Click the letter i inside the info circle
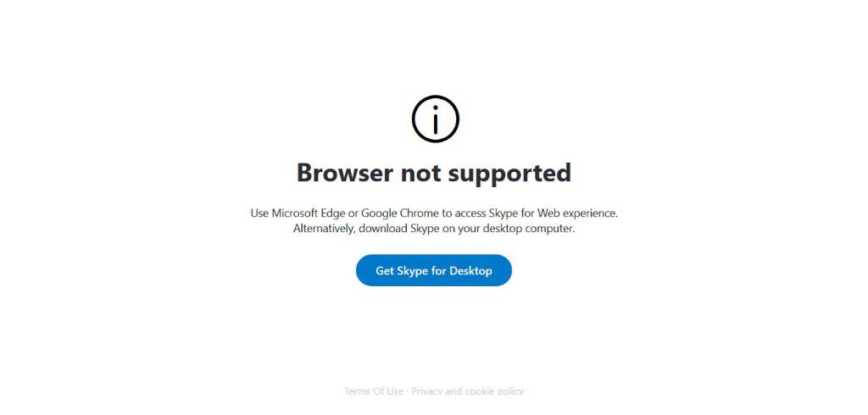 tap(436, 119)
